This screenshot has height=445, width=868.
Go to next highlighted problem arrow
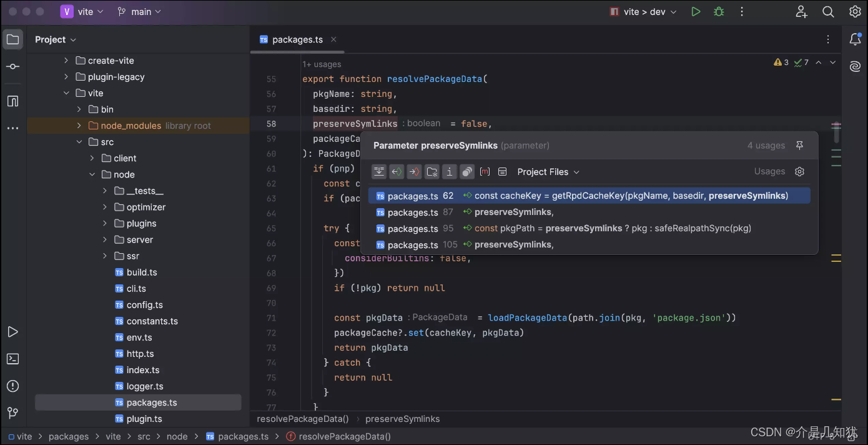click(x=833, y=62)
